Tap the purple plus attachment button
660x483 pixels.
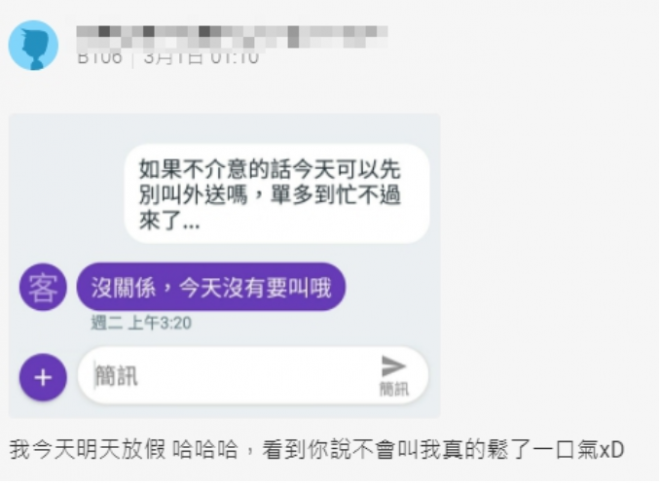43,377
